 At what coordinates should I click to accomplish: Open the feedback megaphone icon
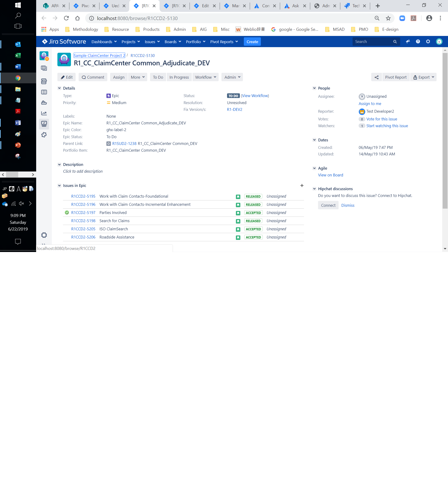click(x=408, y=42)
